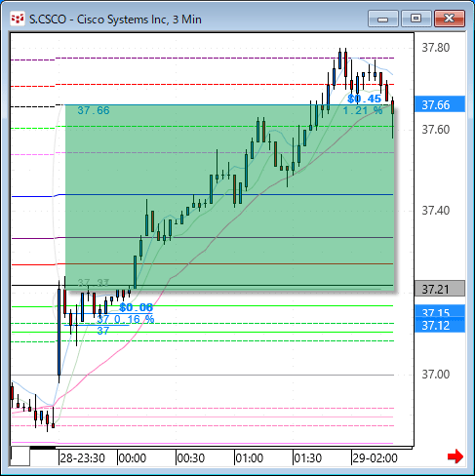Click the 28-23:30 time label
The height and width of the screenshot is (476, 475).
coord(82,458)
